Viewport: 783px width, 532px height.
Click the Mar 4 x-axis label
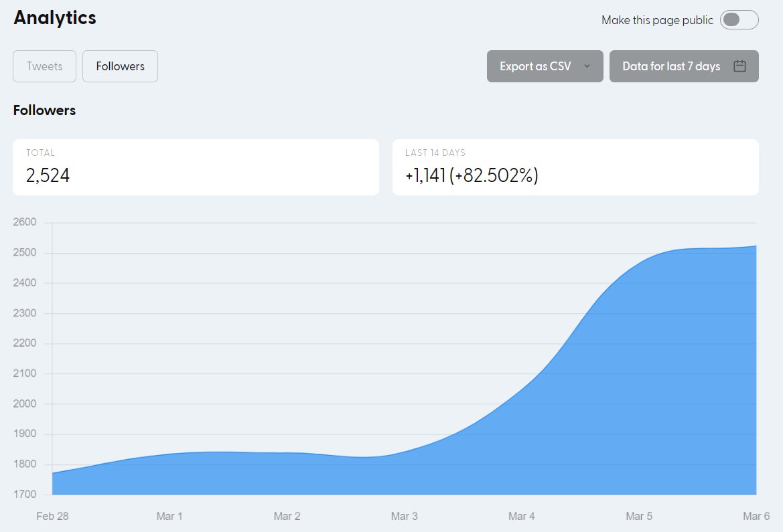coord(521,516)
